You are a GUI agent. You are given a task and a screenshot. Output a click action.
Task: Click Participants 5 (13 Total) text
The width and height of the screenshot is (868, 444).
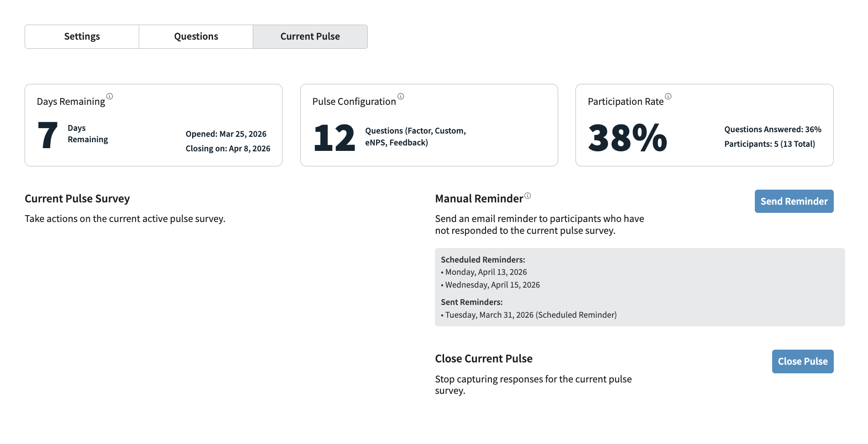click(x=769, y=144)
